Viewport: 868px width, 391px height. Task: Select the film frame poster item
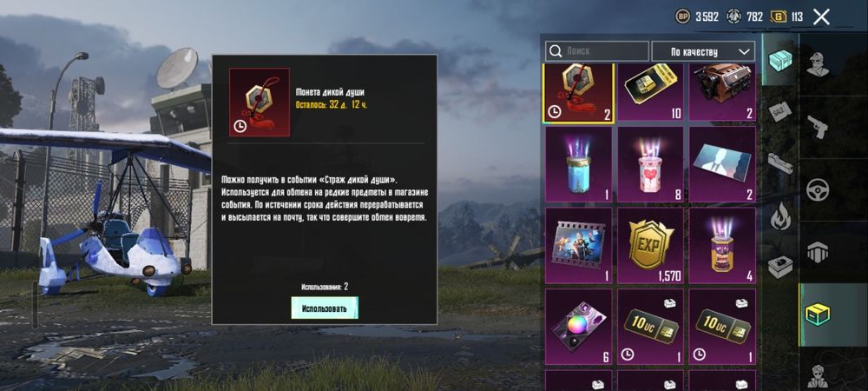pos(578,245)
